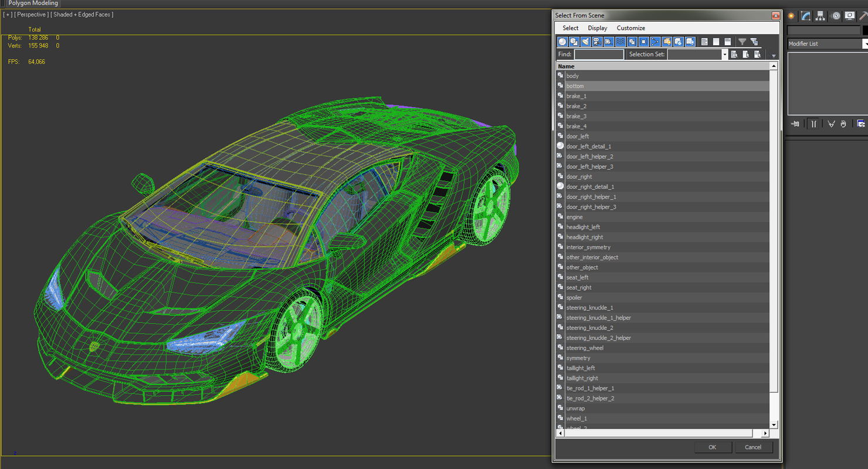Image resolution: width=868 pixels, height=469 pixels.
Task: Toggle Display Geometry filter icon
Action: pyautogui.click(x=562, y=42)
